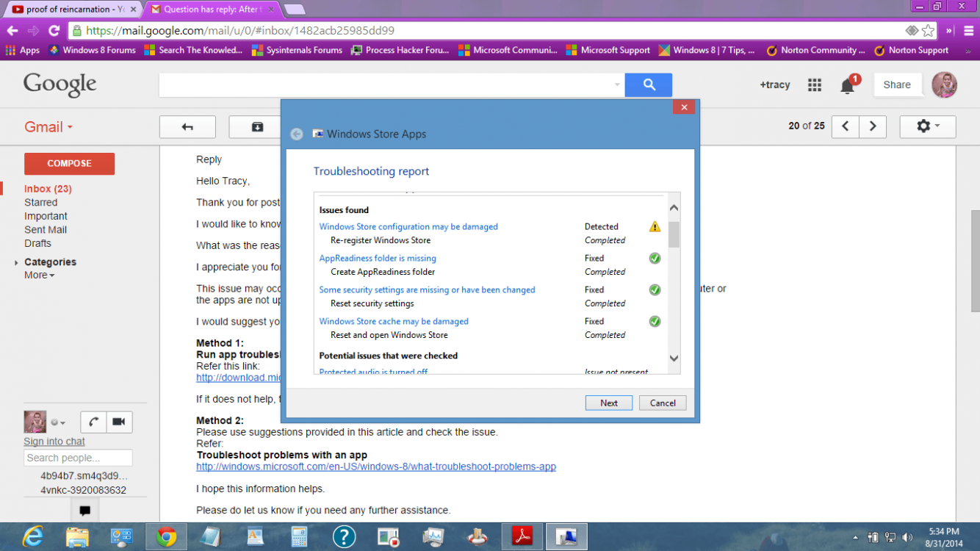
Task: Open Calculator from the taskbar
Action: click(x=299, y=536)
